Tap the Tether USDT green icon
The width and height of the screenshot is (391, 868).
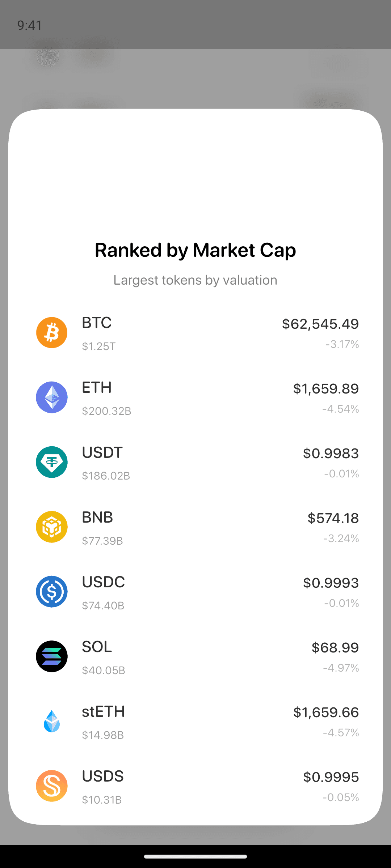52,462
